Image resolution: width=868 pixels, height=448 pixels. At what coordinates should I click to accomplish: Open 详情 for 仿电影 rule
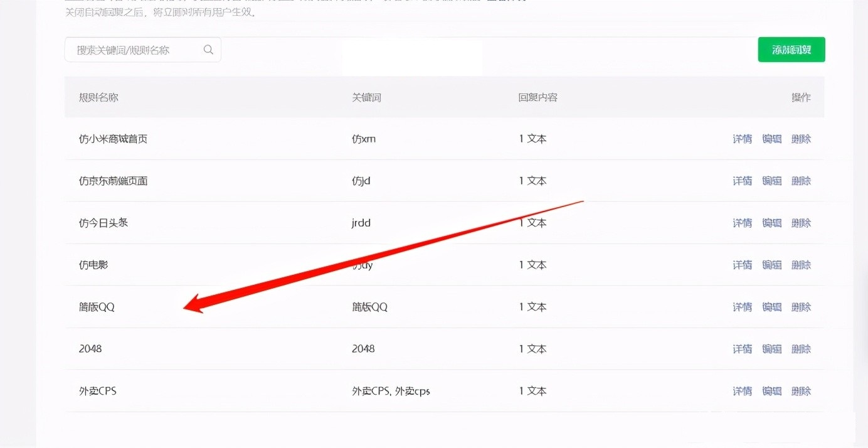point(743,265)
